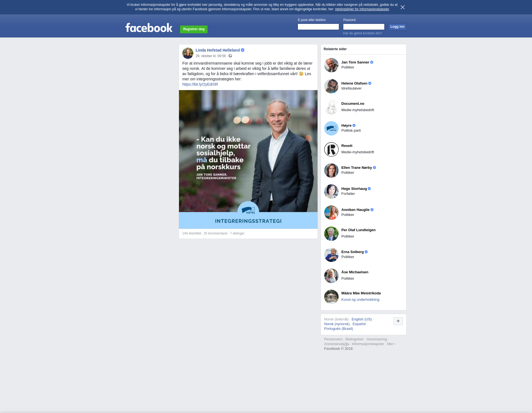
Task: Open Resett R logo avatar
Action: click(x=331, y=149)
